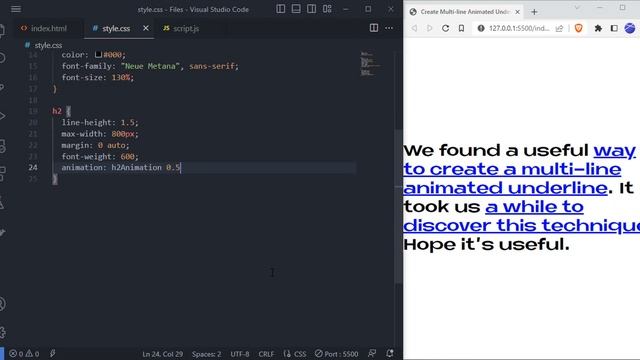Bookmark this page in browser
Image resolution: width=640 pixels, height=360 pixels.
click(x=461, y=28)
